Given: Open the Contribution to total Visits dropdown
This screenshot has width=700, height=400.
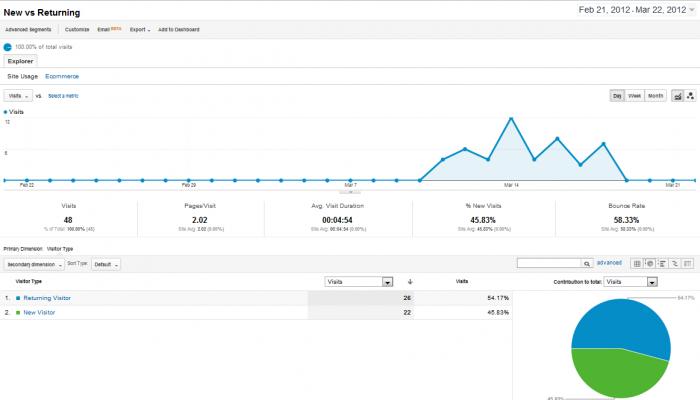Looking at the screenshot, I should 630,282.
